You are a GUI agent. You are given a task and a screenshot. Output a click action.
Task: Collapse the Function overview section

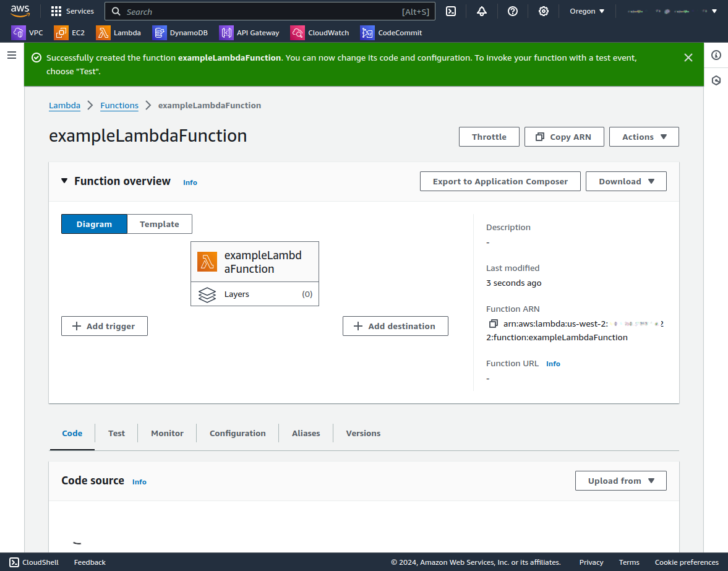click(64, 181)
